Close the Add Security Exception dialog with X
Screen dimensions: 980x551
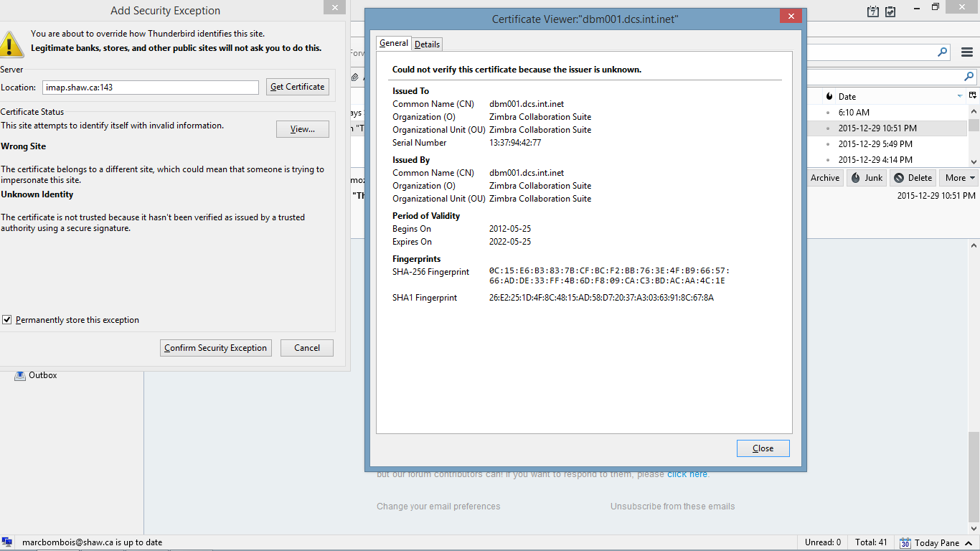pos(334,6)
